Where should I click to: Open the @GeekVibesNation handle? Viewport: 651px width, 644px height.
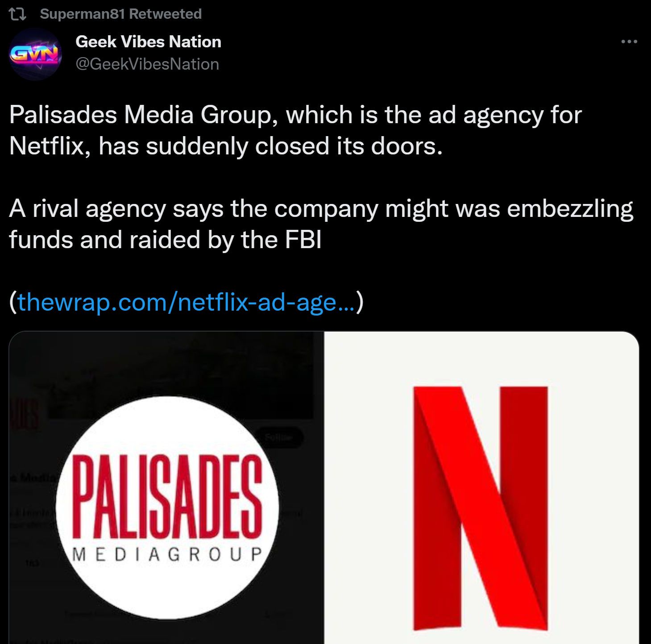(x=147, y=64)
